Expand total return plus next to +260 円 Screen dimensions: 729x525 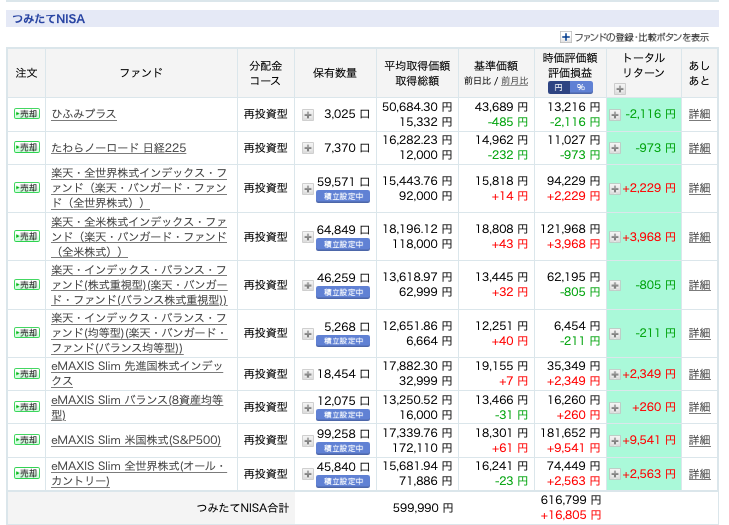click(x=615, y=408)
